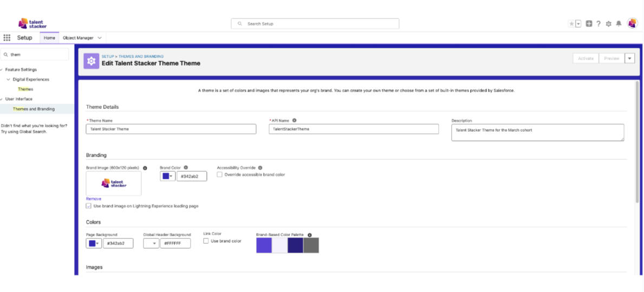This screenshot has width=644, height=292.
Task: Open the global actions plus icon
Action: [589, 24]
